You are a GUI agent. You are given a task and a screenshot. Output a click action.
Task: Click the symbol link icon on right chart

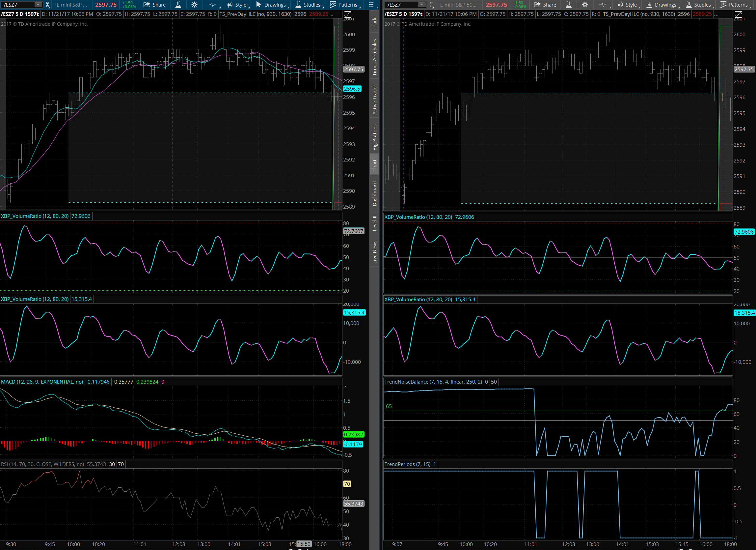click(432, 5)
